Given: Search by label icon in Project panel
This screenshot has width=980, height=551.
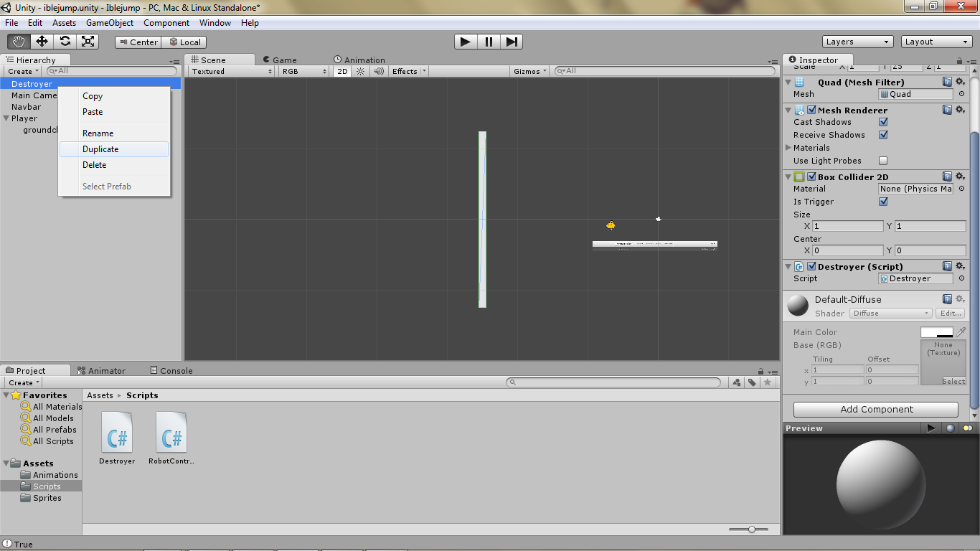Looking at the screenshot, I should 752,382.
